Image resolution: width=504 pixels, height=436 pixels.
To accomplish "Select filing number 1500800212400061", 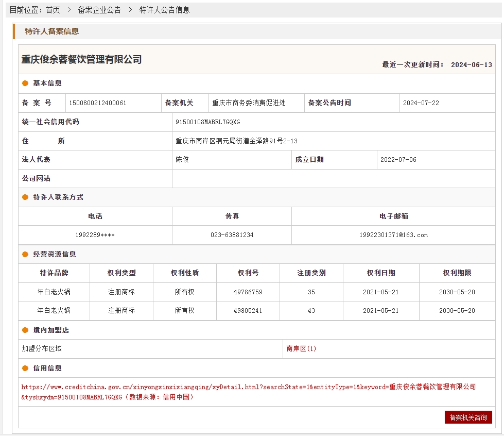I will click(x=98, y=103).
